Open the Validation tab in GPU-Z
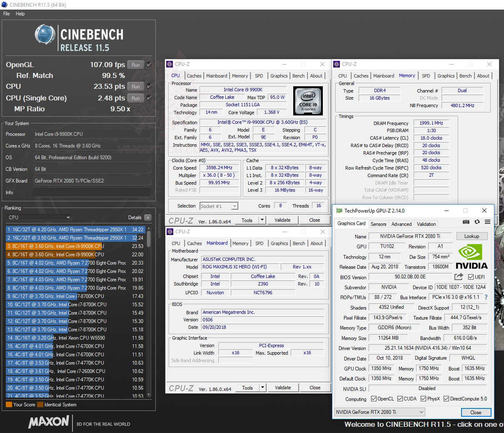This screenshot has width=504, height=433. point(426,224)
